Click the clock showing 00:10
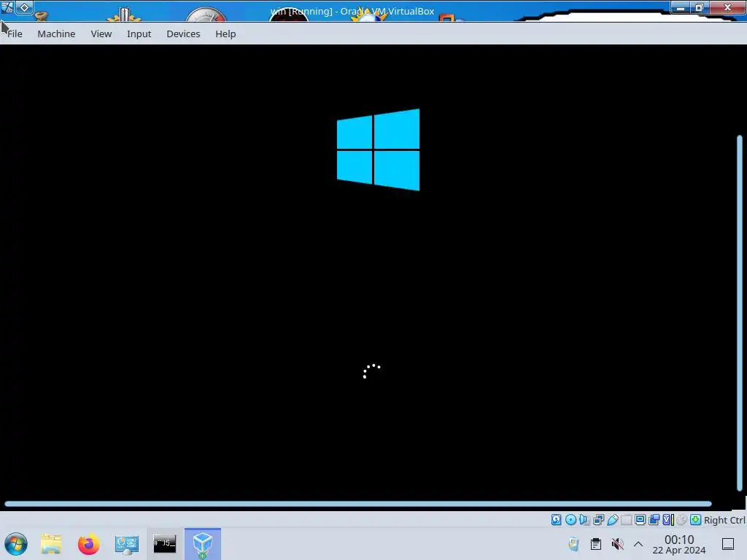Viewport: 747px width, 560px height. coord(679,544)
